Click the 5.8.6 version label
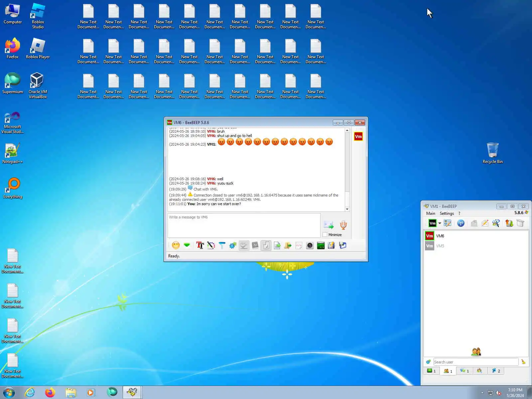Screen dimensions: 532x399 [519, 213]
